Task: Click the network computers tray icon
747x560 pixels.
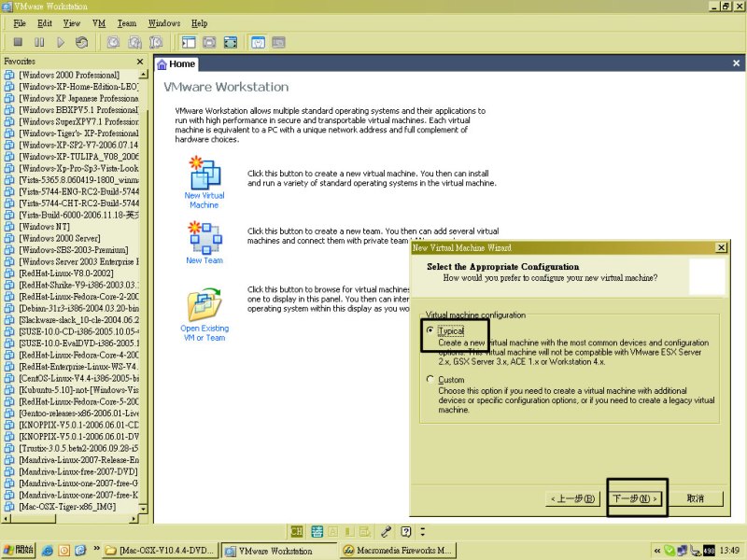Action: [683, 551]
